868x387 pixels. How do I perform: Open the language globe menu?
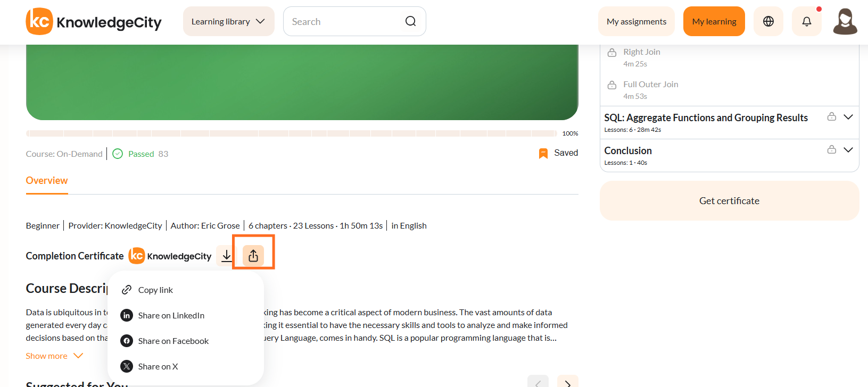click(768, 21)
